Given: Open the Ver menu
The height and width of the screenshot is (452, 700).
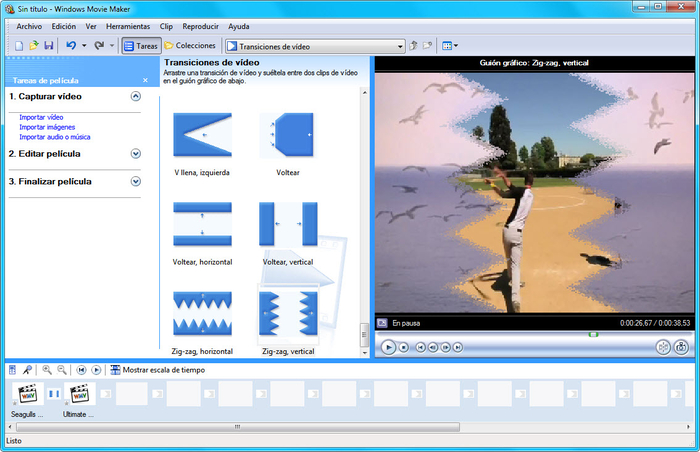Looking at the screenshot, I should (91, 26).
